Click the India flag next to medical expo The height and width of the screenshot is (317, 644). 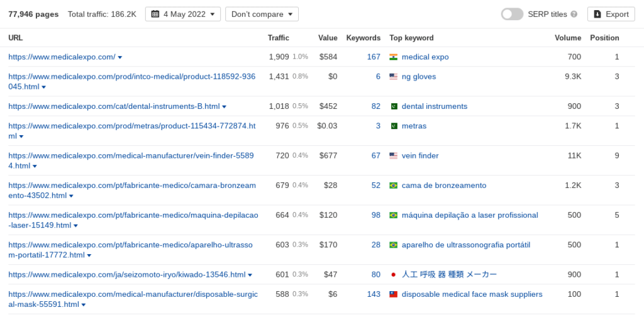click(x=394, y=57)
